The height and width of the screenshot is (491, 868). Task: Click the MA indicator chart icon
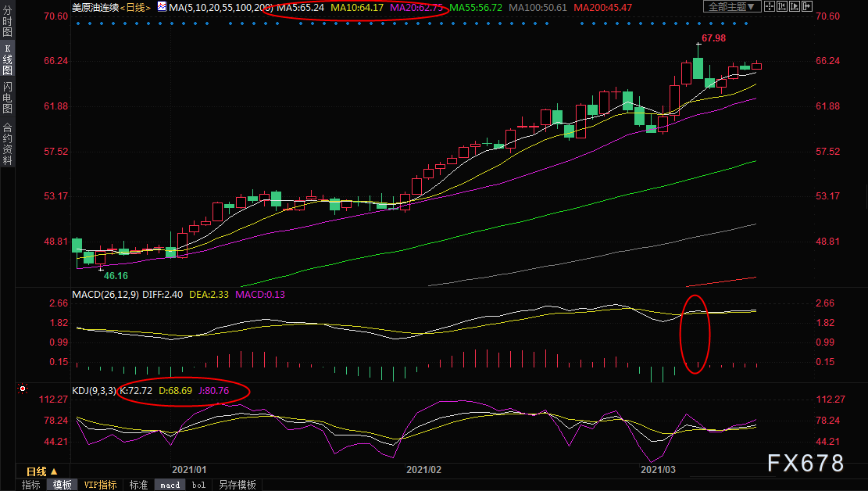(162, 7)
